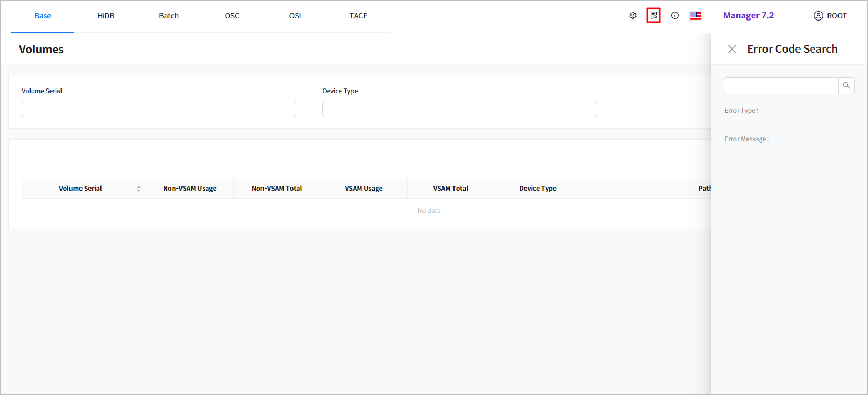
Task: Open the ROOT user account menu
Action: (830, 16)
